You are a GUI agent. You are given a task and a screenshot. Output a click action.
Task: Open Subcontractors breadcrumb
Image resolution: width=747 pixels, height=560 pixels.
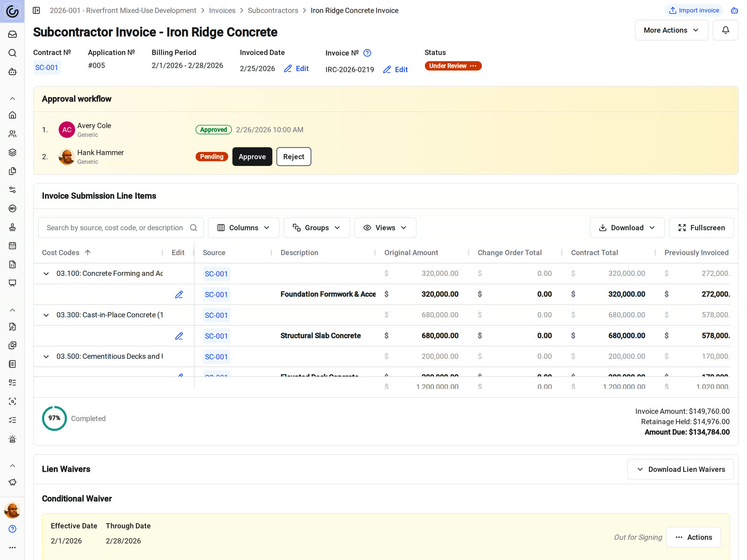click(x=273, y=10)
